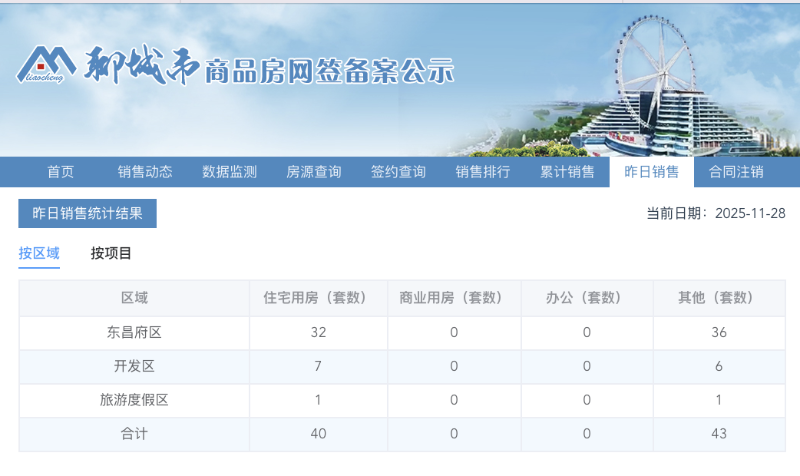Click total other value 43

(719, 434)
